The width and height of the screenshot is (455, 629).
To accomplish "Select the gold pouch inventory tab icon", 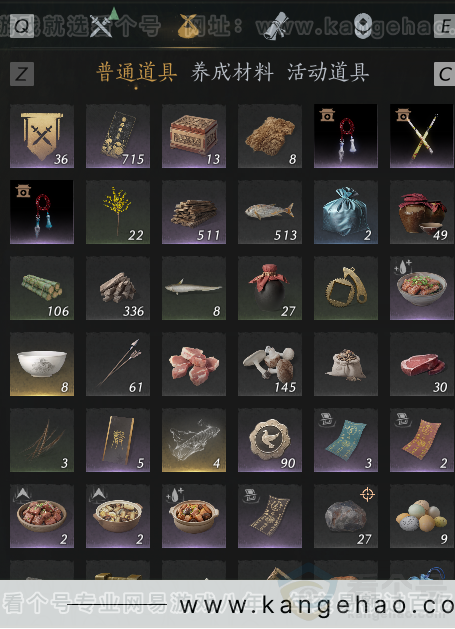I will click(189, 26).
